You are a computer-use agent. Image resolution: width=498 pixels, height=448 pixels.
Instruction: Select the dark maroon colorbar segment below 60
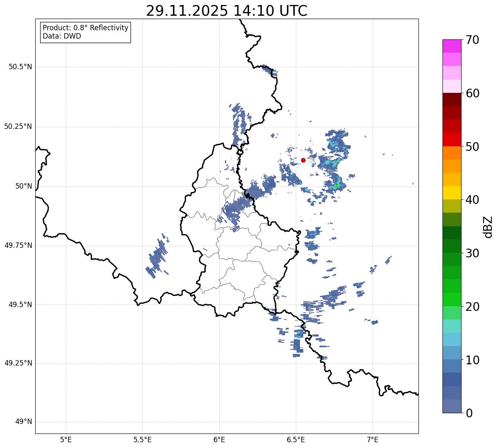pos(454,99)
